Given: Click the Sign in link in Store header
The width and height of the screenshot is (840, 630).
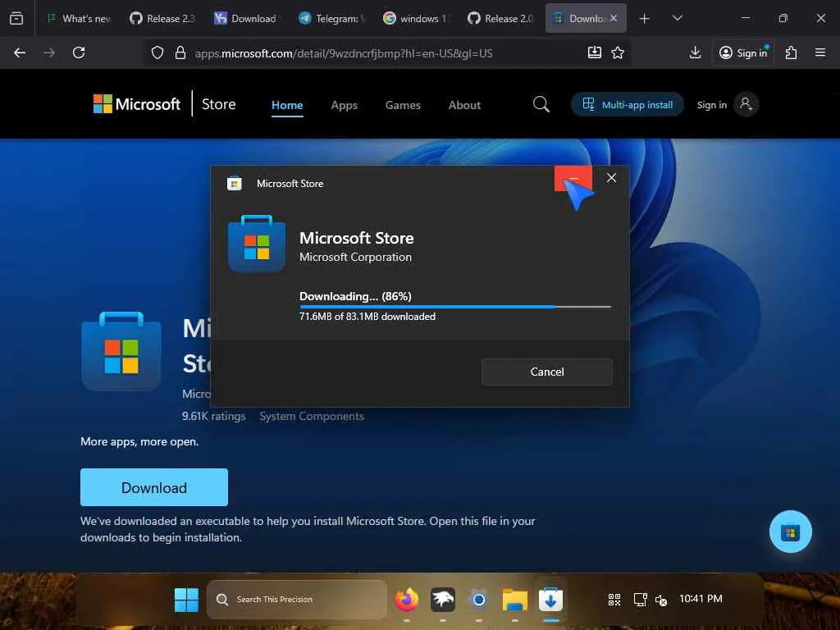Looking at the screenshot, I should [711, 105].
